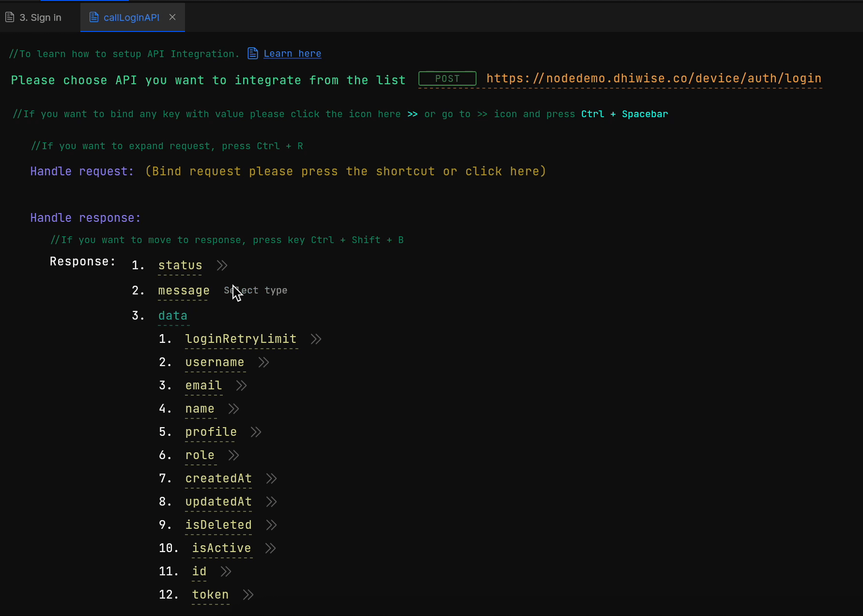
Task: Click the bind icon next to token
Action: click(247, 594)
